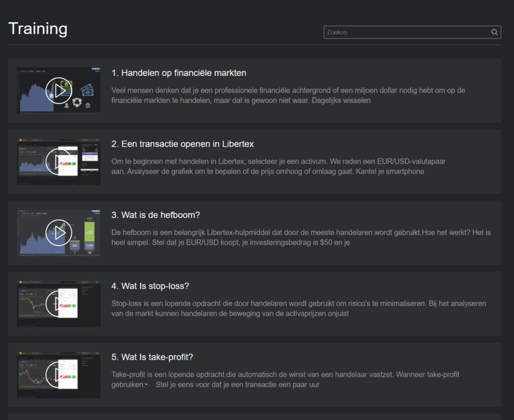Click the description starting 'Stop-loss is een lopende opdracht'
514x420 pixels.
[x=298, y=308]
